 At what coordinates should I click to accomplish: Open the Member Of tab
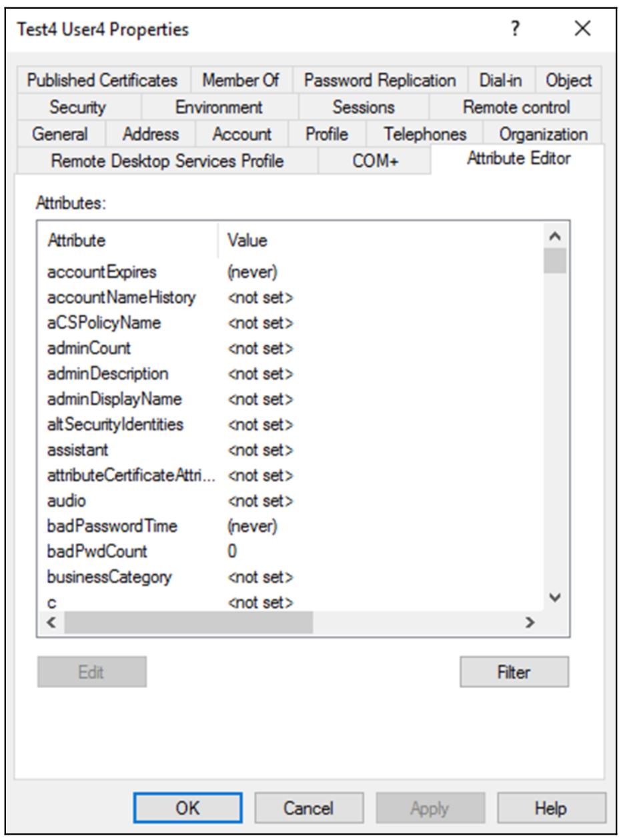[241, 80]
